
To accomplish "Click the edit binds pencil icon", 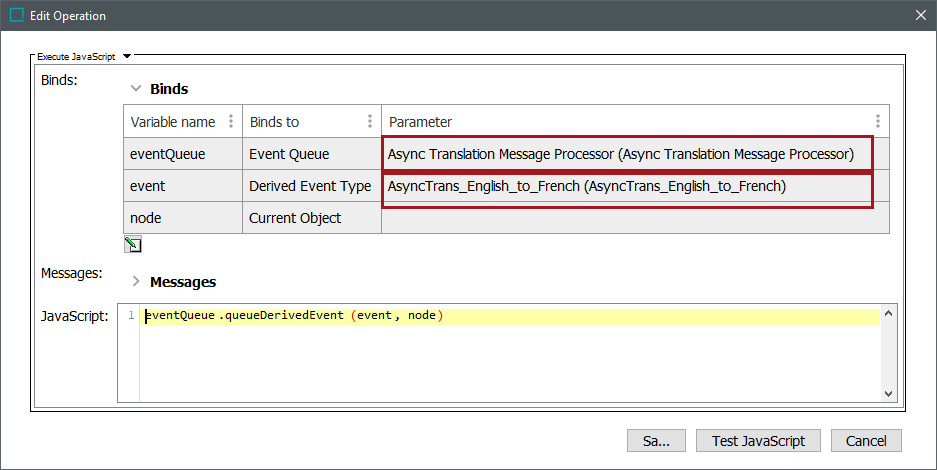I will tap(133, 245).
